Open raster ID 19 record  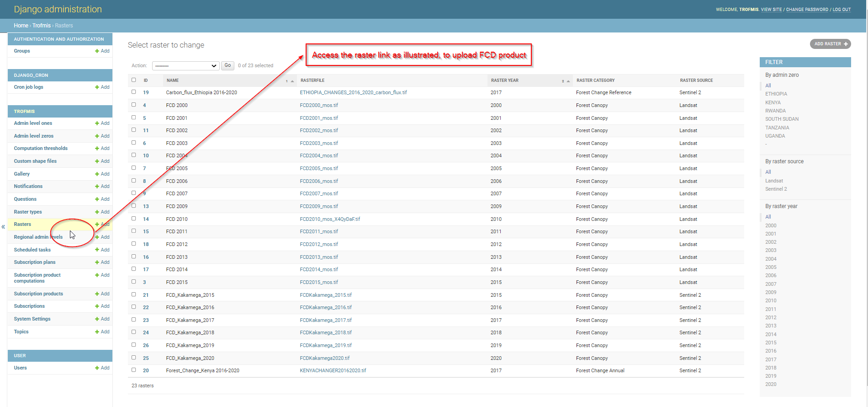146,92
